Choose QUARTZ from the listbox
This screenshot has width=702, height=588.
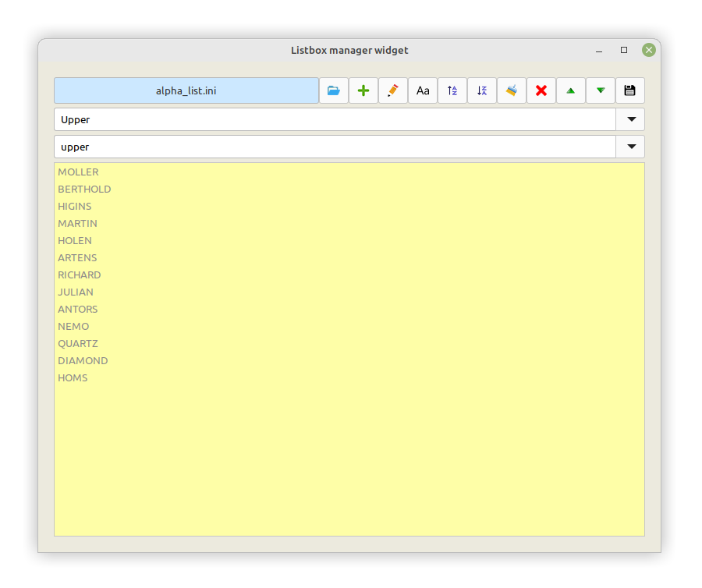(x=78, y=343)
